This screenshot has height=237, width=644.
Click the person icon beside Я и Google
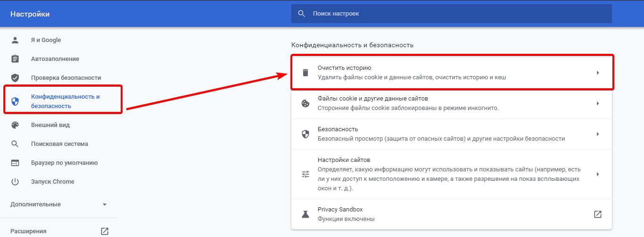point(15,40)
